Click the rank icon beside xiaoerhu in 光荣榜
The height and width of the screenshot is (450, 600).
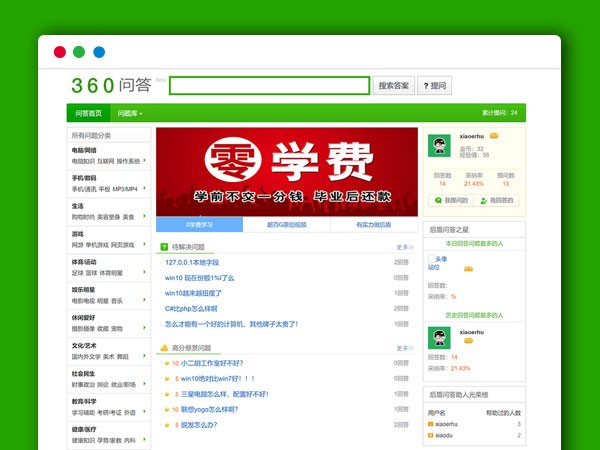coord(431,424)
